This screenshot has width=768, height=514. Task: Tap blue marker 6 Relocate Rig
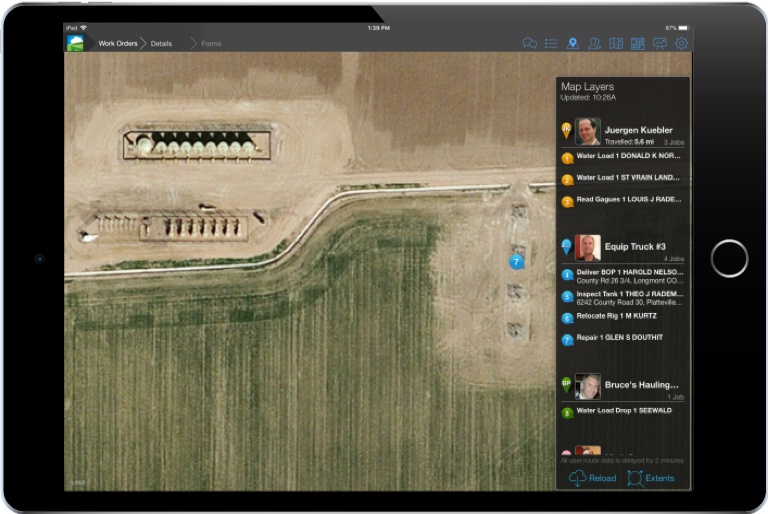click(567, 318)
